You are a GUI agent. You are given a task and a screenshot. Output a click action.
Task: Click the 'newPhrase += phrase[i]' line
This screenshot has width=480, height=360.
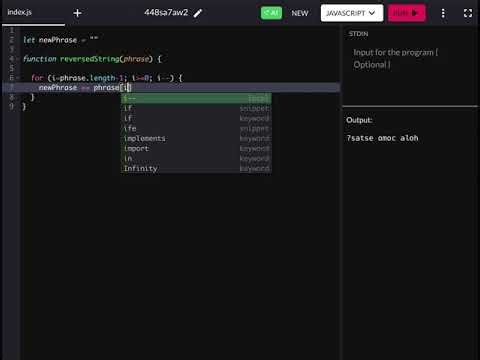pos(85,88)
